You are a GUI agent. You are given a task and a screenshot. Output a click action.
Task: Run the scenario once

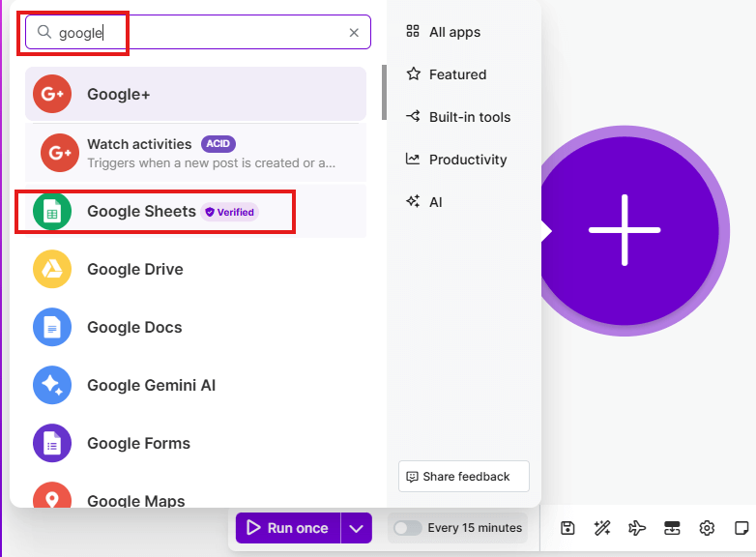click(x=288, y=528)
